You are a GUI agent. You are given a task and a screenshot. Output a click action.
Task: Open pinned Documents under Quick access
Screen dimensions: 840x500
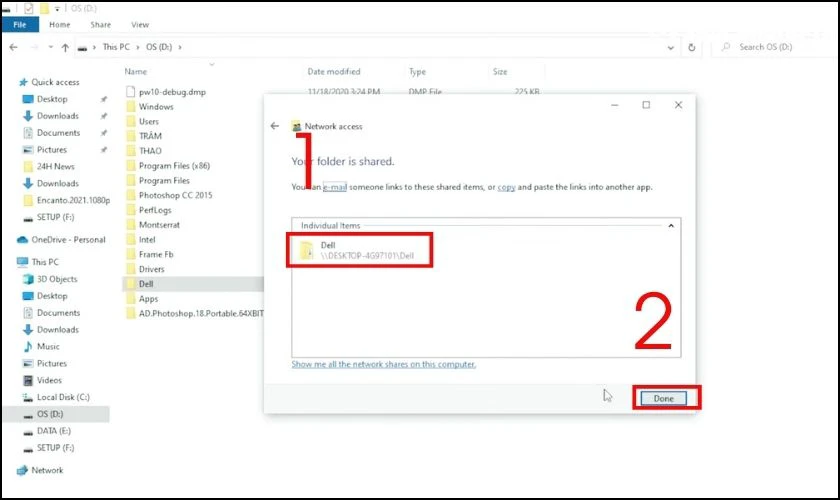click(51, 133)
